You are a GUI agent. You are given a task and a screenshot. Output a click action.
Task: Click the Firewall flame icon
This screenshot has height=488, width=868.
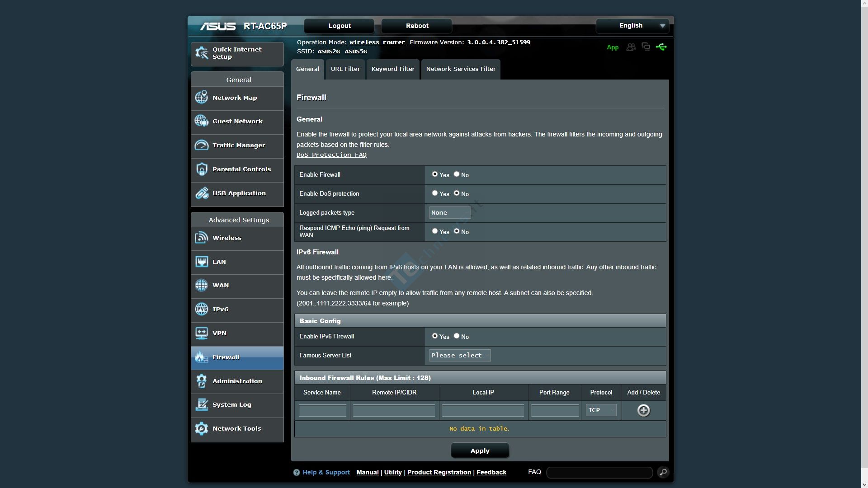point(202,357)
